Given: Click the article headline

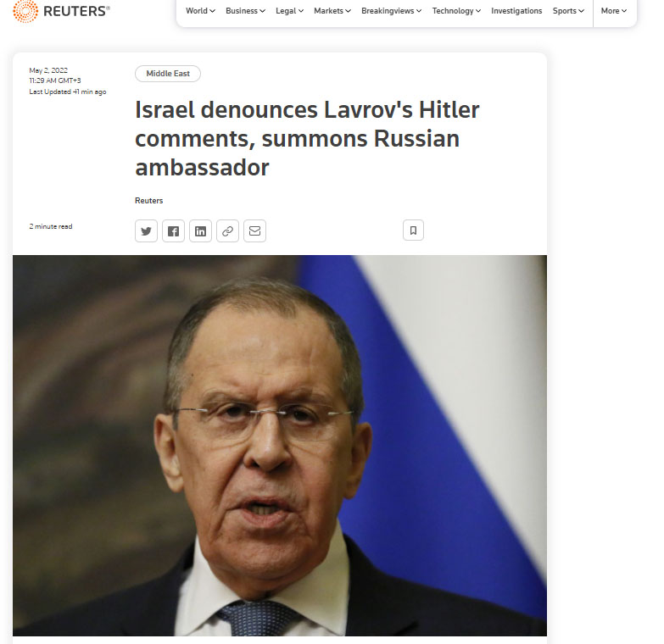Looking at the screenshot, I should tap(307, 138).
